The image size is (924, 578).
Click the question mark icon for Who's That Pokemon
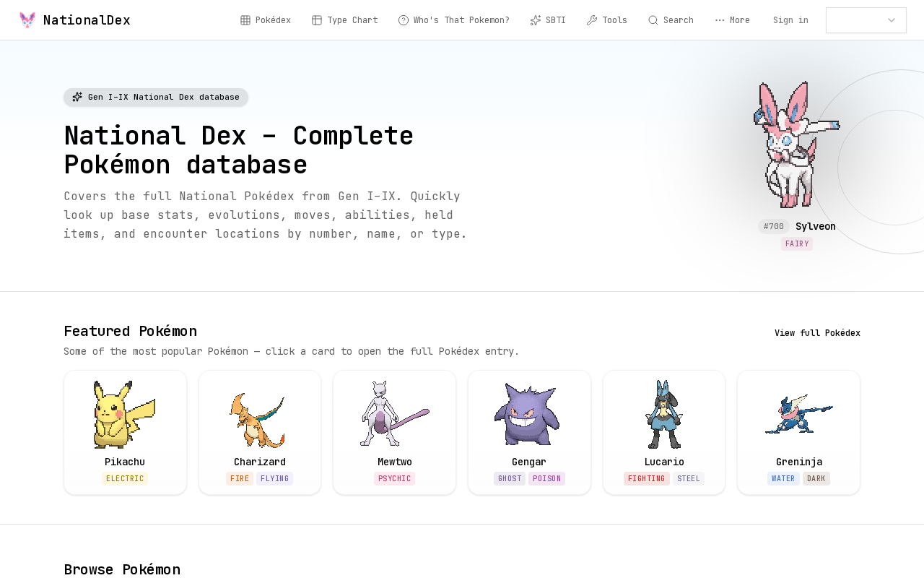(404, 20)
